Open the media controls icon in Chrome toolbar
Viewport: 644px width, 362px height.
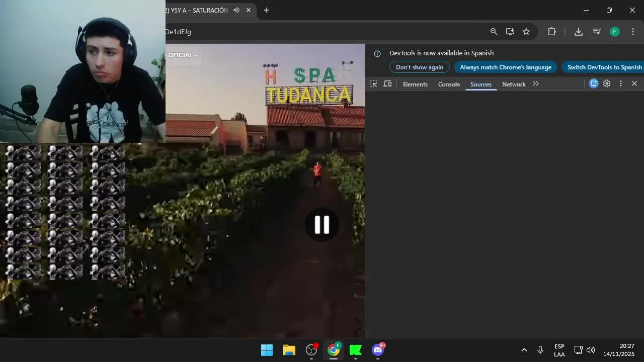tap(597, 32)
